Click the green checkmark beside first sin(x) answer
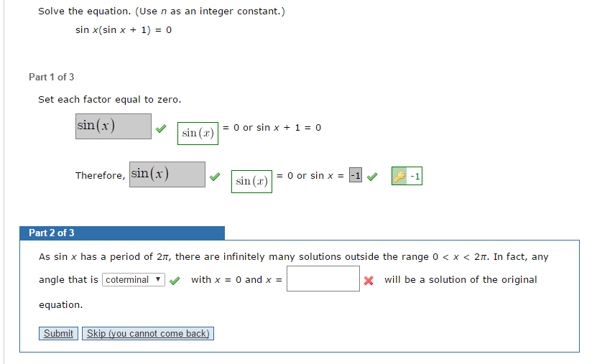 coord(162,129)
